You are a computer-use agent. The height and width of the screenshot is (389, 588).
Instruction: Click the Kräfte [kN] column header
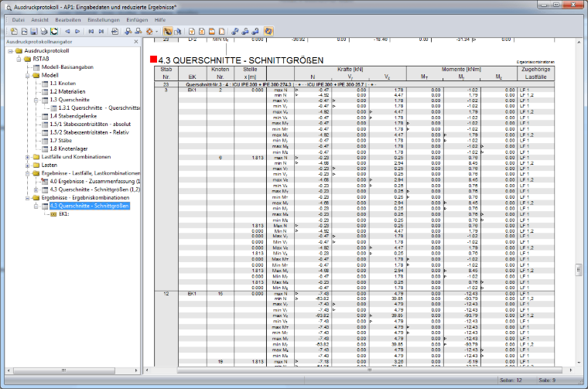click(x=350, y=70)
